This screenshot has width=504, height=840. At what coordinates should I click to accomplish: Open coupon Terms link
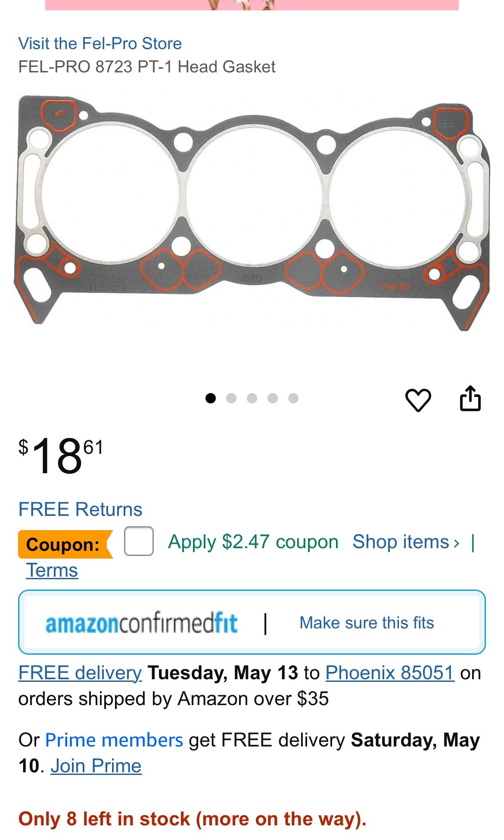pyautogui.click(x=52, y=570)
